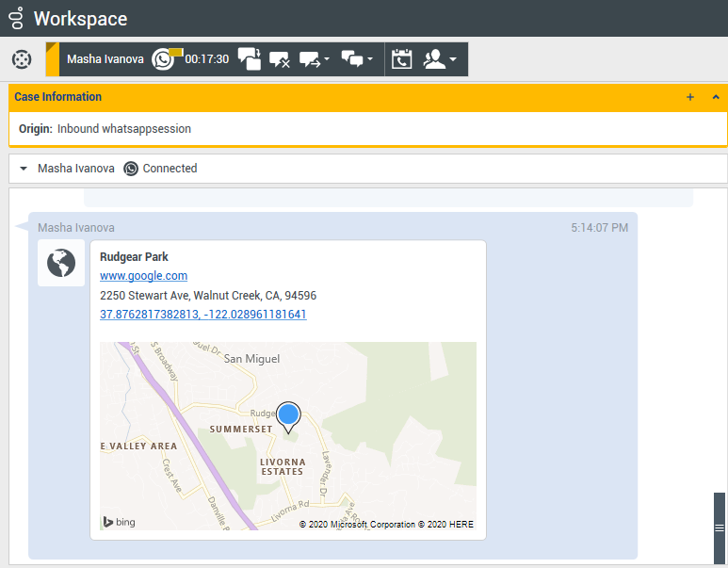The image size is (728, 568).
Task: Open the www.google.com link
Action: pos(143,276)
